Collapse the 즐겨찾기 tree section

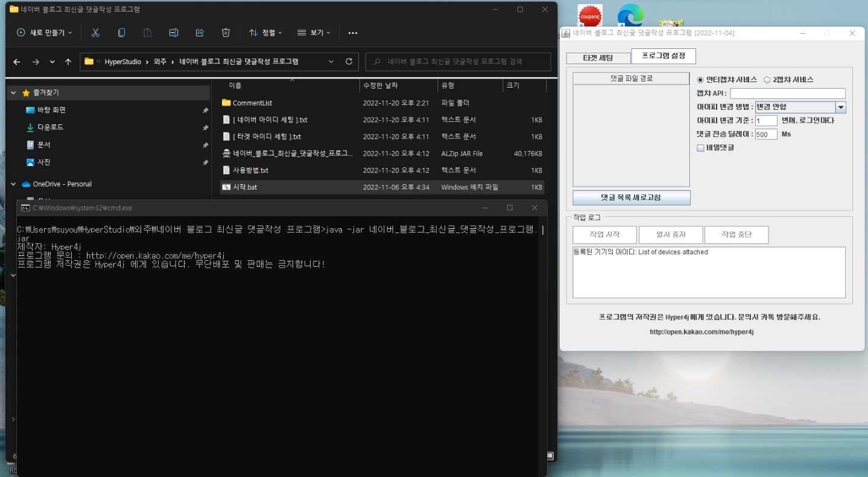point(13,93)
